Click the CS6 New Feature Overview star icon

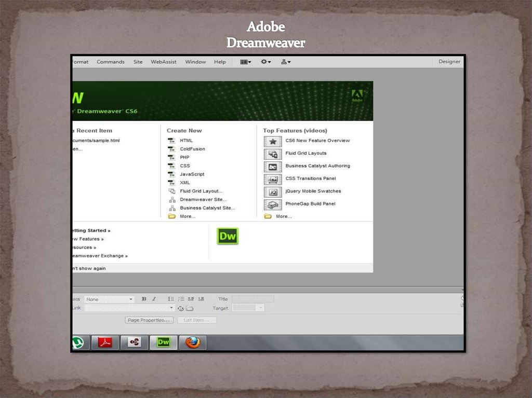(273, 141)
